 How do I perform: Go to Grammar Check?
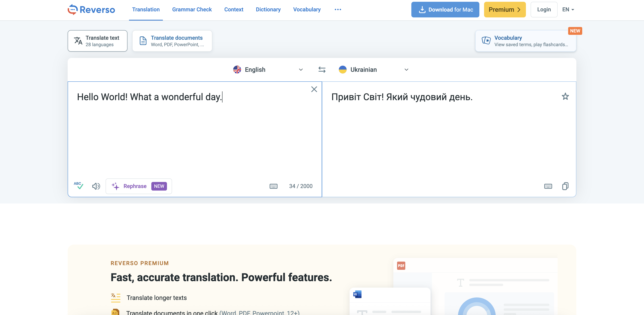192,10
